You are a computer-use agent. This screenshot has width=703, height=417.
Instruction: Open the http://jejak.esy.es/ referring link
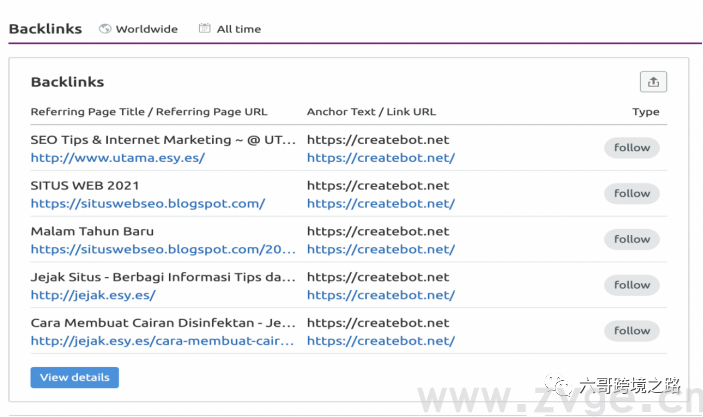[x=93, y=296]
